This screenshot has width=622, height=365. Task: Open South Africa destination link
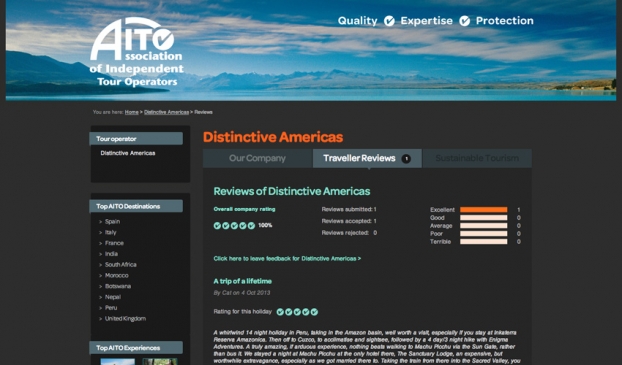point(121,265)
